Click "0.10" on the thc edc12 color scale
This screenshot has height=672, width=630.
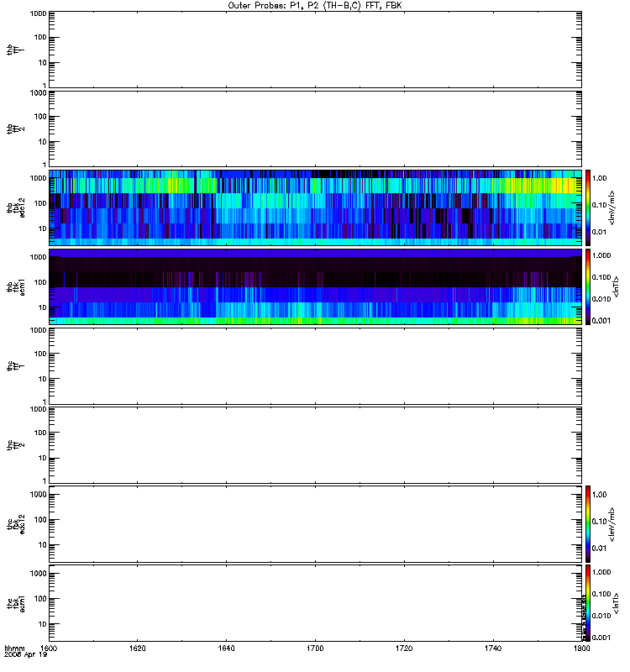[x=599, y=521]
